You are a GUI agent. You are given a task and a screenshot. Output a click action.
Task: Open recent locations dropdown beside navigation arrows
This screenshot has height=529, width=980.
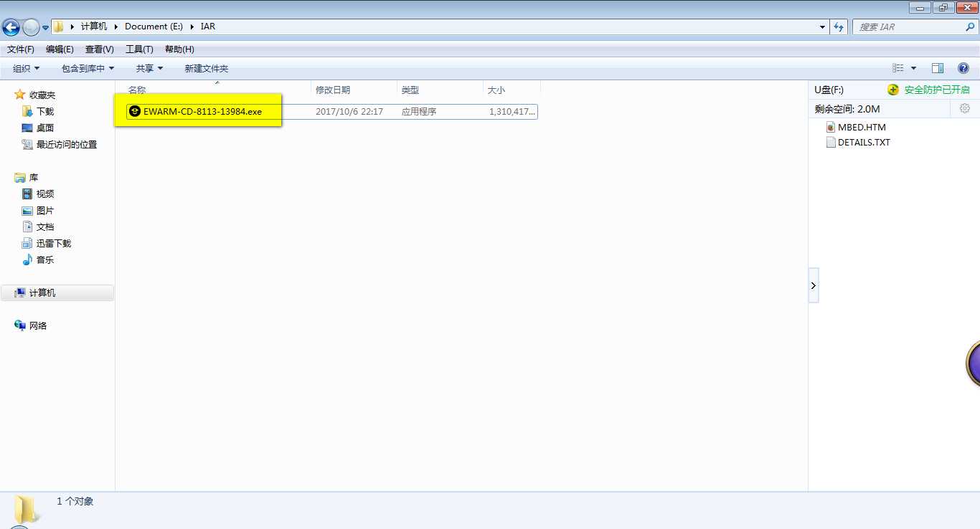[45, 27]
